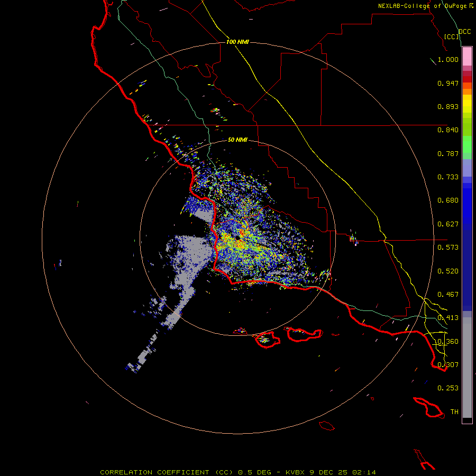Image resolution: width=476 pixels, height=476 pixels.
Task: Click the 0.893 color scale value
Action: tap(448, 106)
